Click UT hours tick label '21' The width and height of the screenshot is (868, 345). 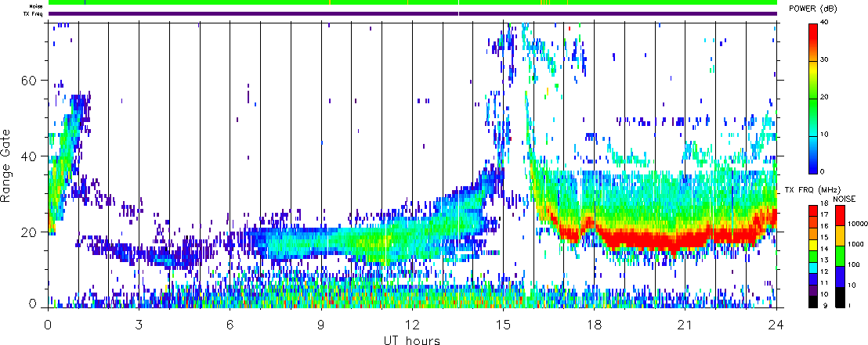(x=685, y=325)
